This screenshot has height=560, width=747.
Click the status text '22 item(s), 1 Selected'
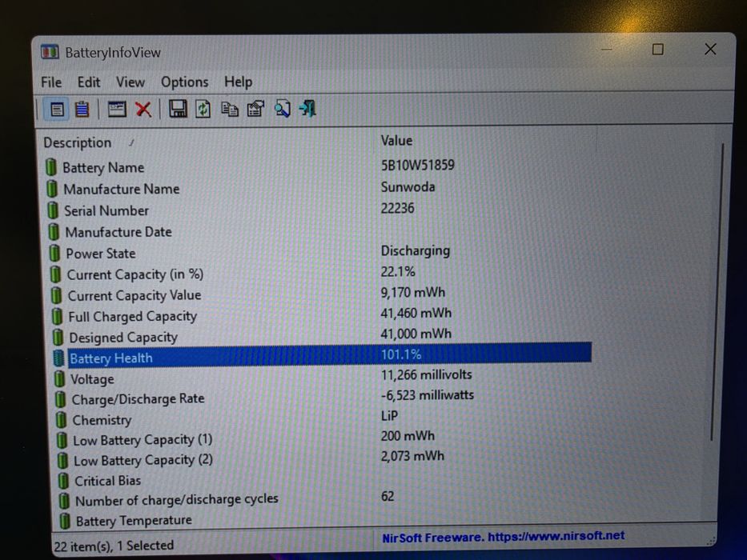[114, 546]
